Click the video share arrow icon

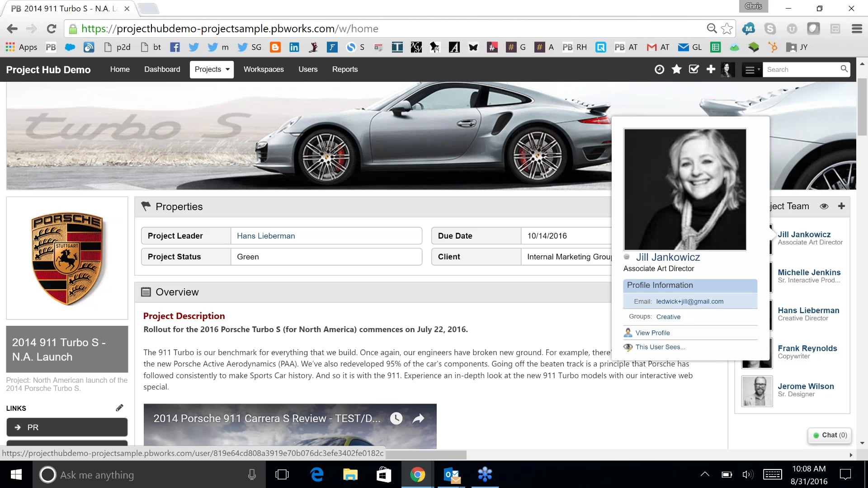419,418
